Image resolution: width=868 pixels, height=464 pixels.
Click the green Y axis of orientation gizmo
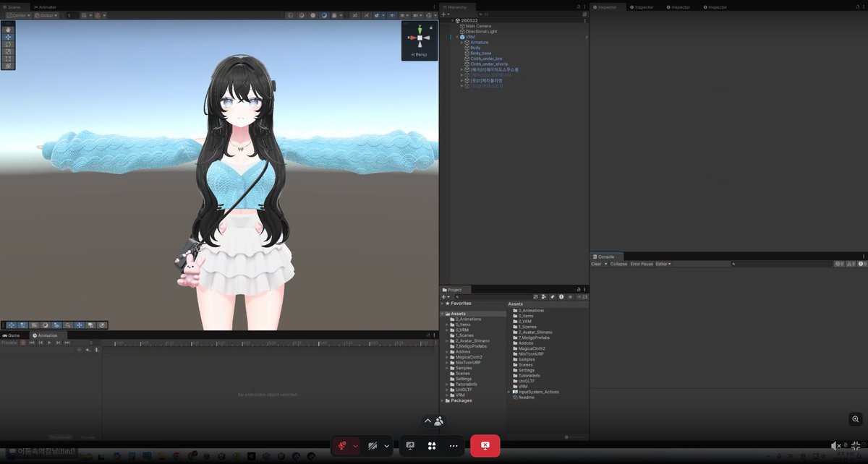pos(420,30)
